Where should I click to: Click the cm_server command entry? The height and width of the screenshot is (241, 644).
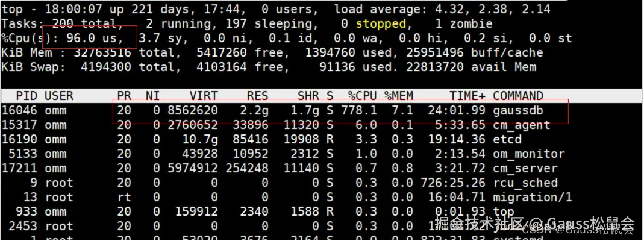click(525, 168)
